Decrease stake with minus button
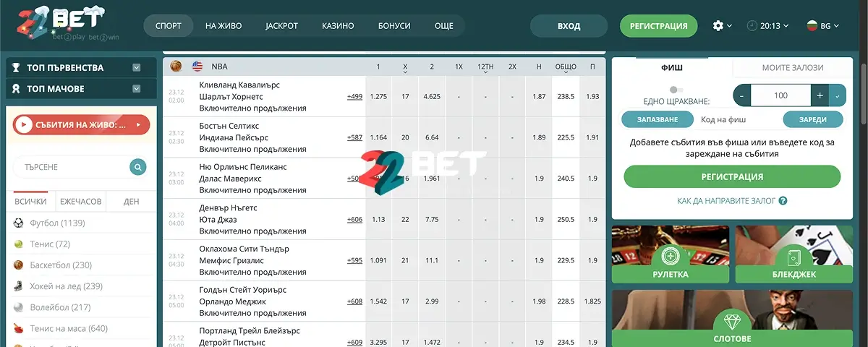Screen dimensions: 868x347 (742, 95)
